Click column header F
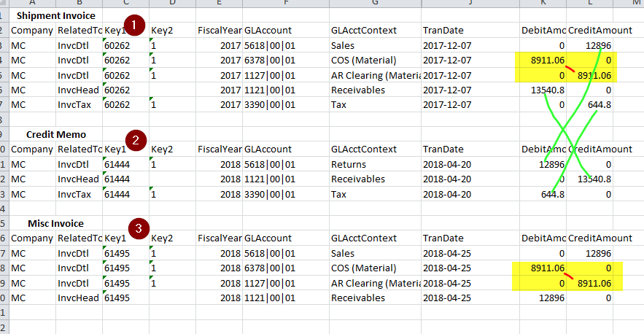 pos(284,3)
